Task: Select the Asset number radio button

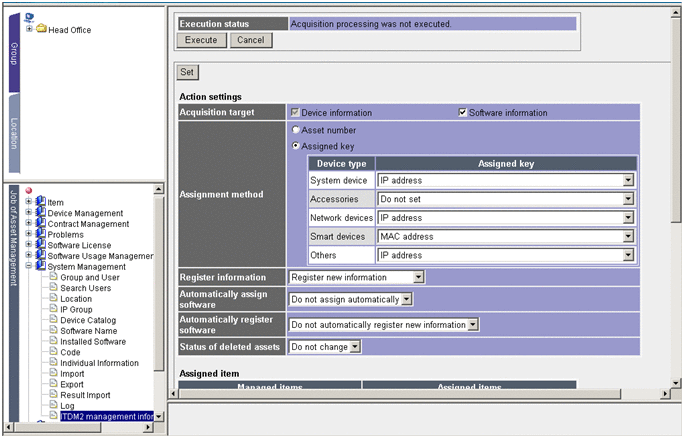Action: tap(295, 130)
